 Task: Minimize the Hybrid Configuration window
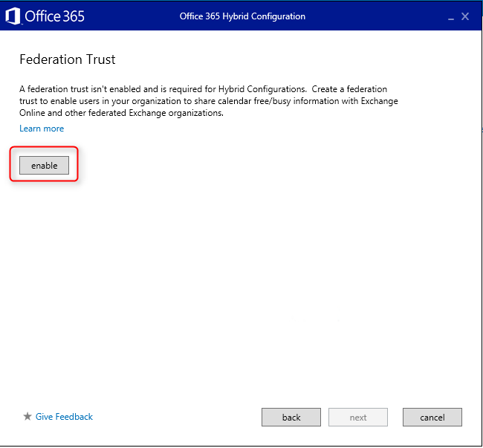[450, 19]
